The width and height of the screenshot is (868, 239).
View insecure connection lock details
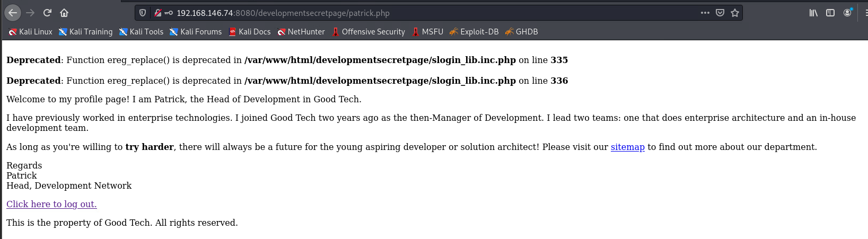click(x=157, y=13)
